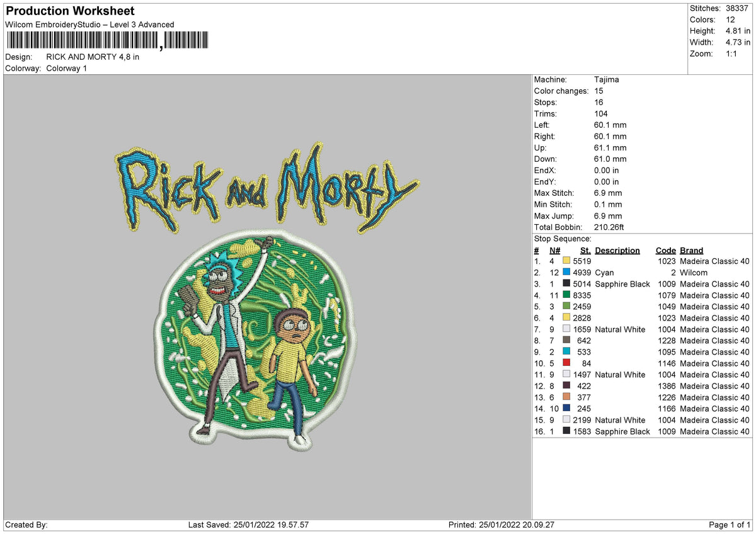
Task: Click the St. column header
Action: coord(586,250)
